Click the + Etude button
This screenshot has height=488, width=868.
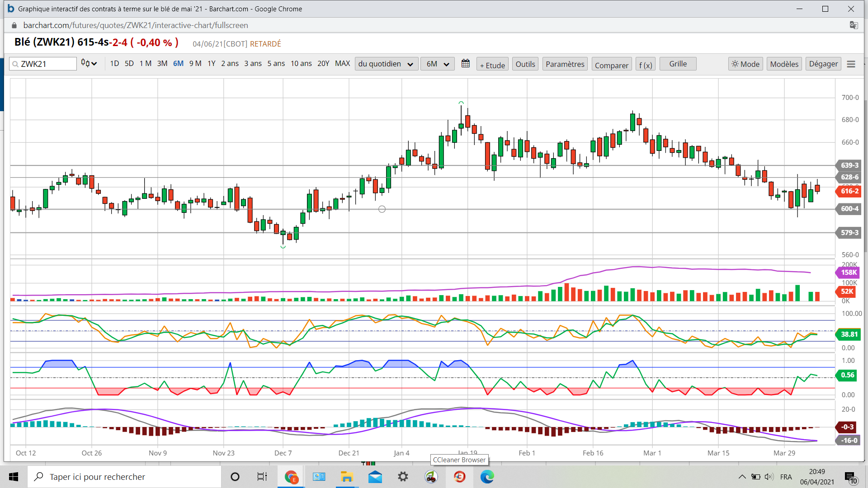[492, 65]
